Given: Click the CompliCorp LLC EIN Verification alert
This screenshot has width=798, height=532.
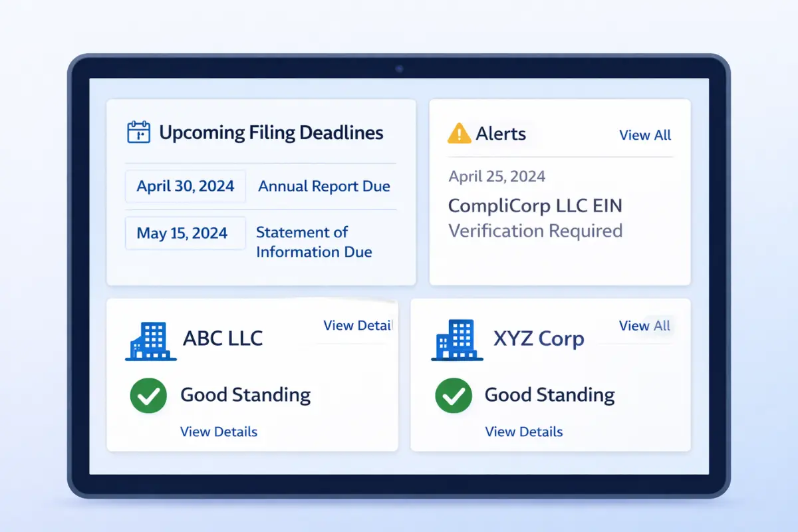Looking at the screenshot, I should (x=535, y=218).
